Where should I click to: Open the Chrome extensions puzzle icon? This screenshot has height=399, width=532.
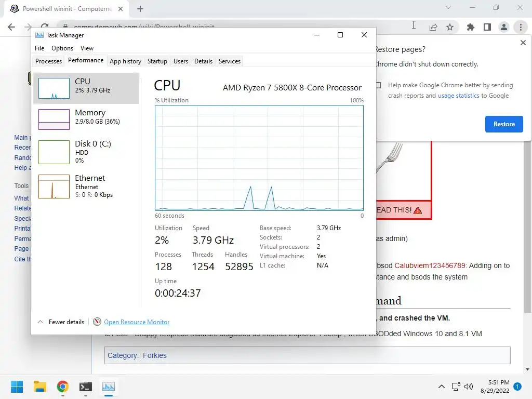click(x=470, y=27)
